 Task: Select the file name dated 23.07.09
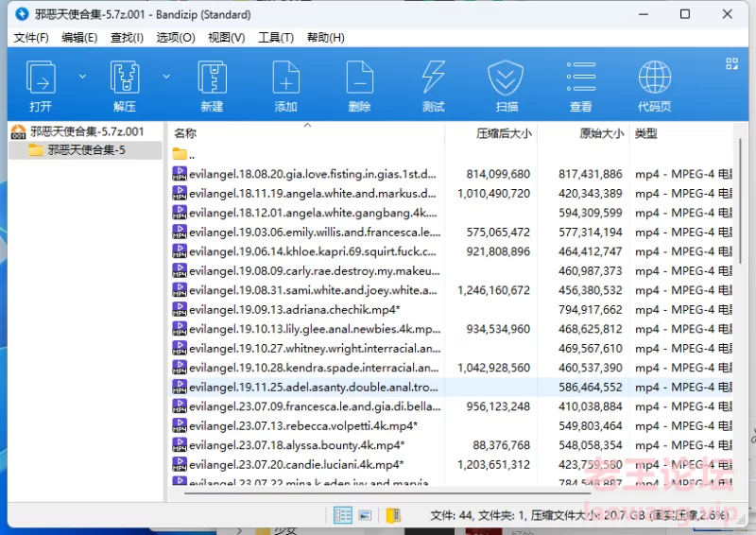click(x=315, y=406)
